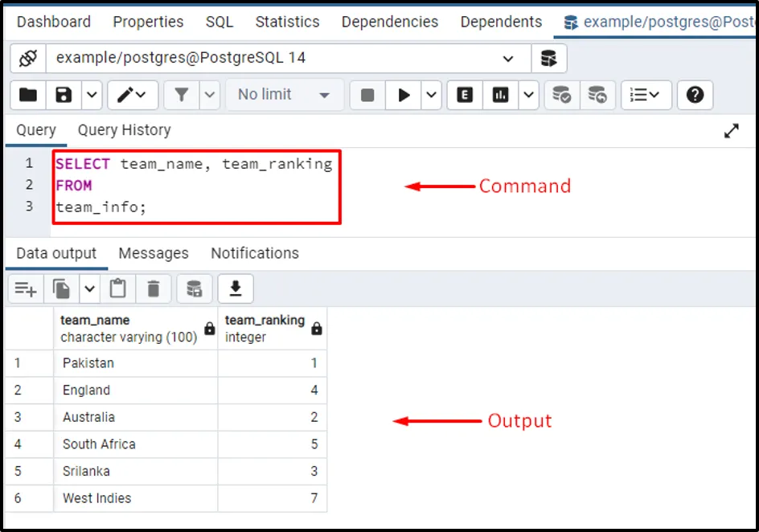
Task: Expand the connection selector dropdown
Action: click(508, 59)
